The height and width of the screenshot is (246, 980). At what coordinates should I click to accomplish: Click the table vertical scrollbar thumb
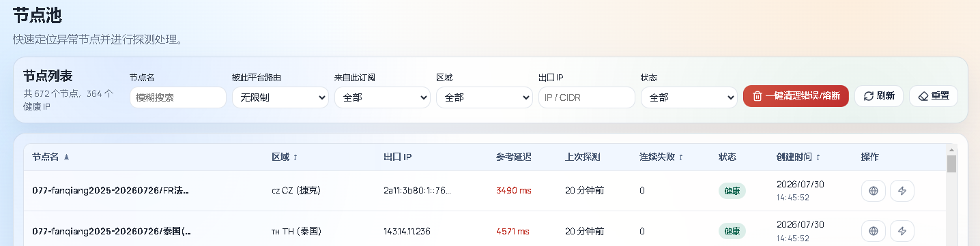point(951,164)
